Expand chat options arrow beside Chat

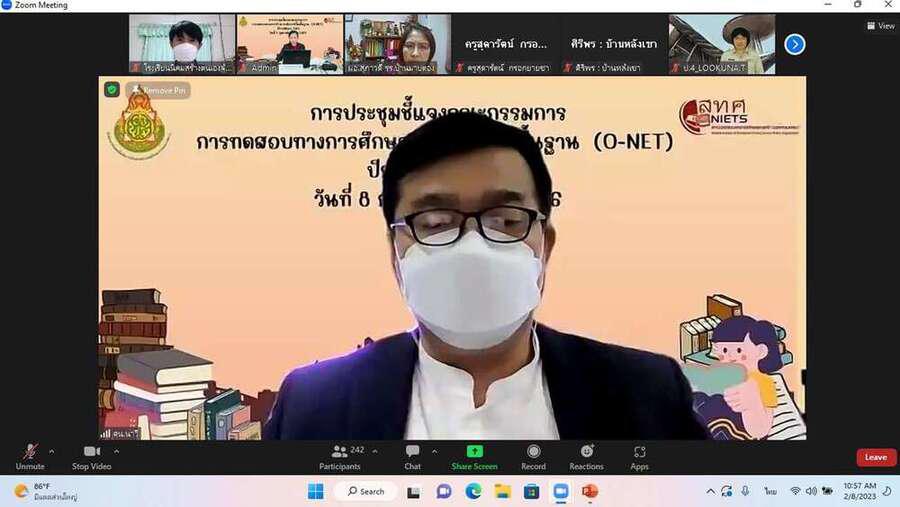434,451
